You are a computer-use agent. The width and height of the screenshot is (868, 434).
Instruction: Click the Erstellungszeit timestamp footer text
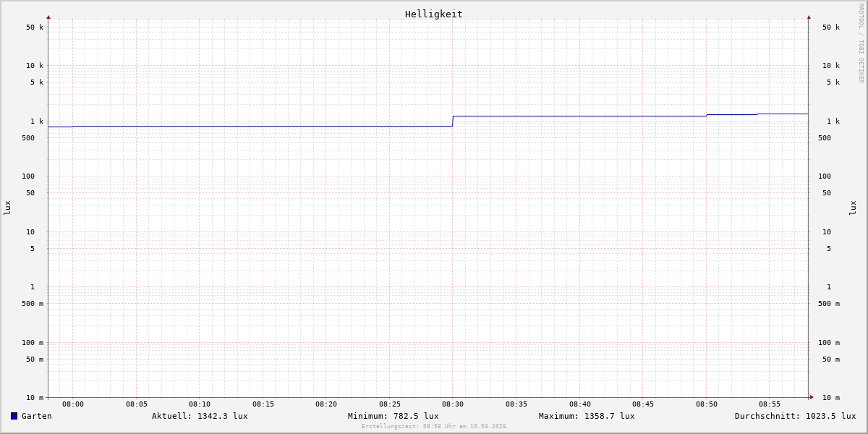click(434, 426)
